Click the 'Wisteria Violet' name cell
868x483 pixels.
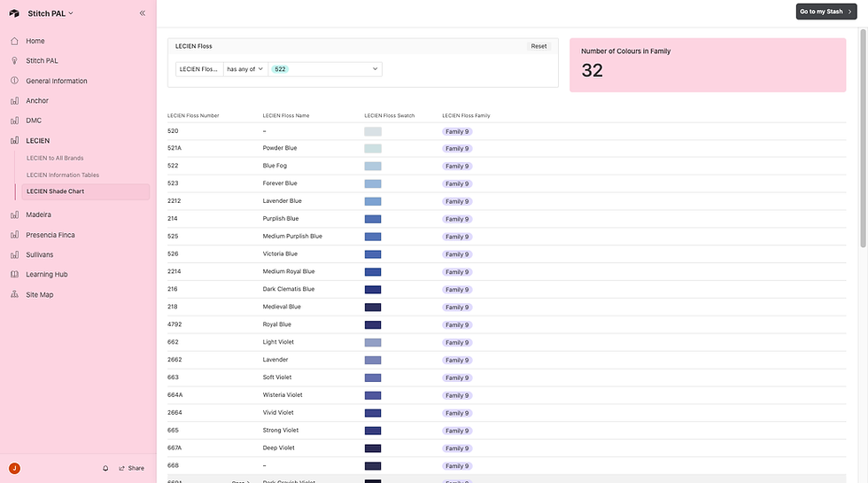click(283, 395)
